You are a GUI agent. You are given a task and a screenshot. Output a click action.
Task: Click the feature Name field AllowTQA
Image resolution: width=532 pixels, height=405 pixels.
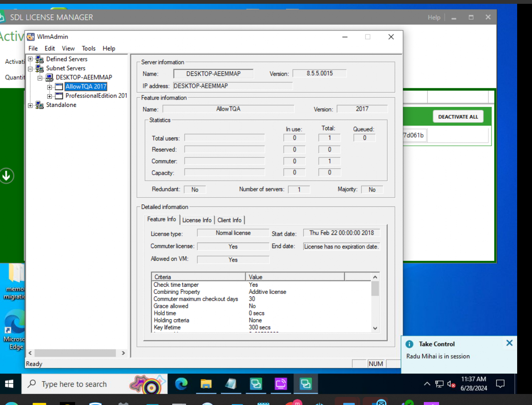coord(228,109)
